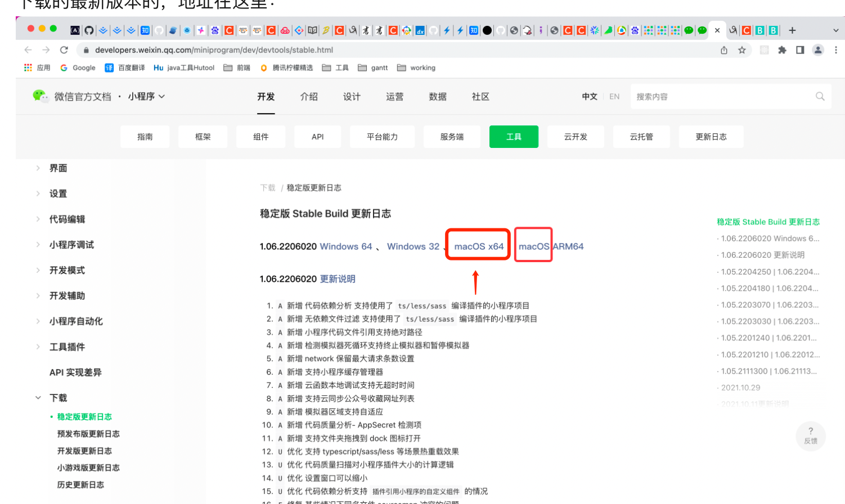This screenshot has height=504, width=845.
Task: Open the 腾讯柠檬精选 bookmark
Action: click(286, 67)
